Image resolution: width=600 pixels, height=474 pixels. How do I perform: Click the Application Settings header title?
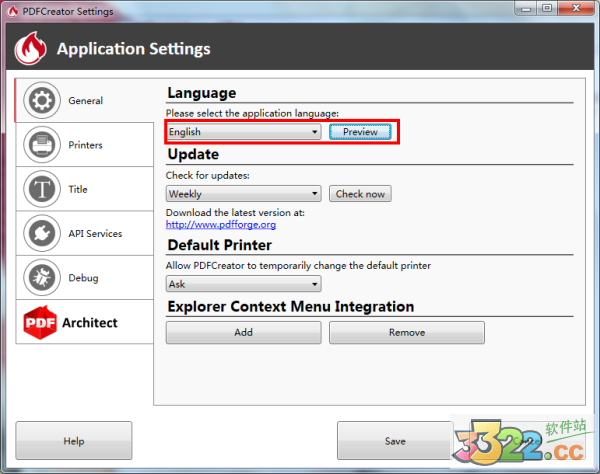point(134,49)
